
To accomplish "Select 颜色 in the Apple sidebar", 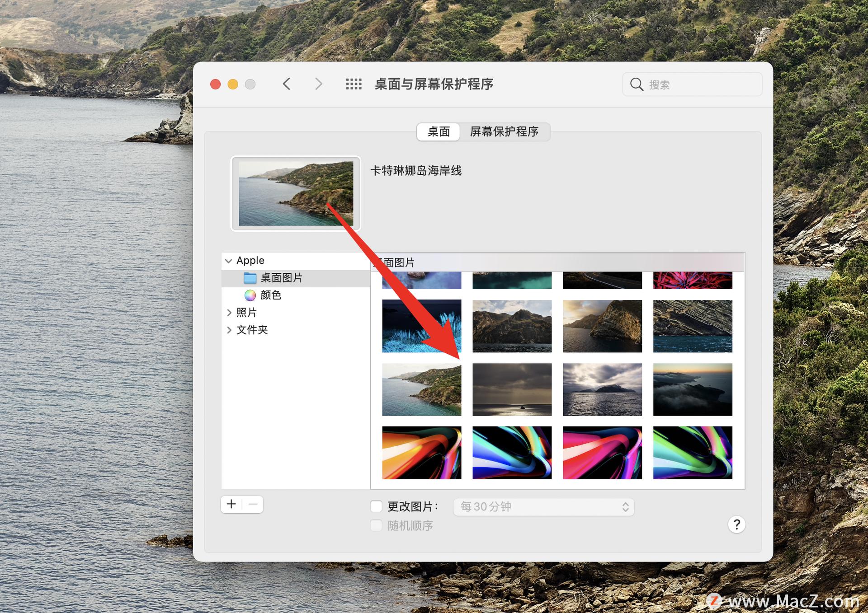I will click(270, 295).
